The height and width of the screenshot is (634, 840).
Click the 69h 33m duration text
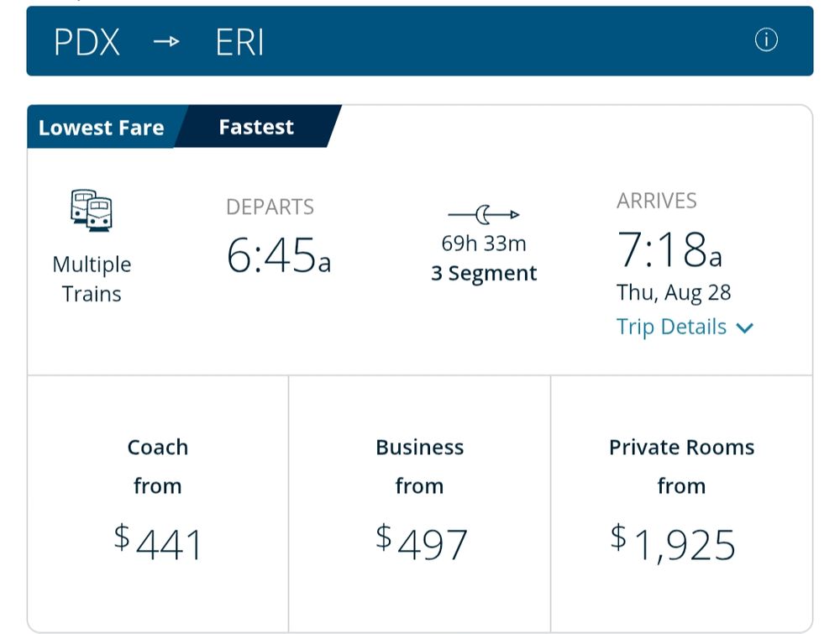click(x=484, y=244)
